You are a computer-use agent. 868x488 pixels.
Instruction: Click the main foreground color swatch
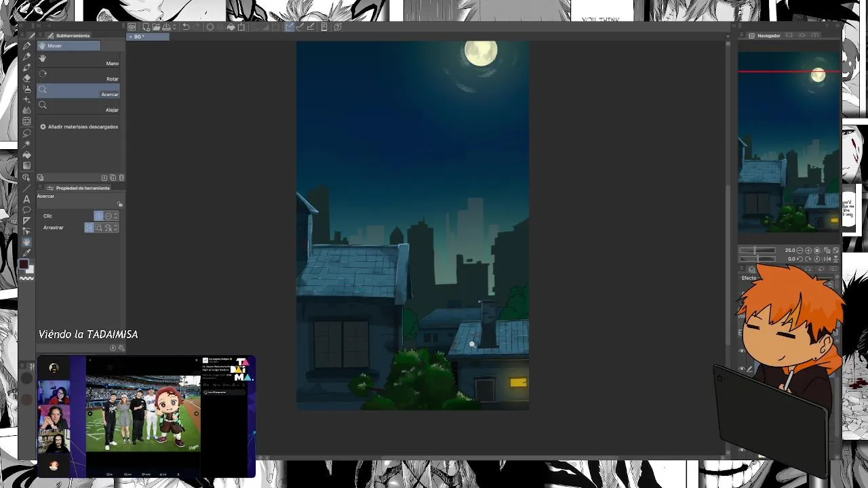24,264
